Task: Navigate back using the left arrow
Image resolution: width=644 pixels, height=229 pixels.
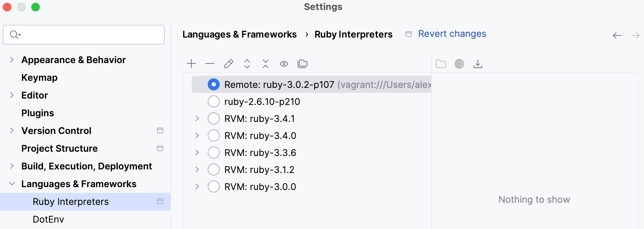Action: (x=617, y=35)
